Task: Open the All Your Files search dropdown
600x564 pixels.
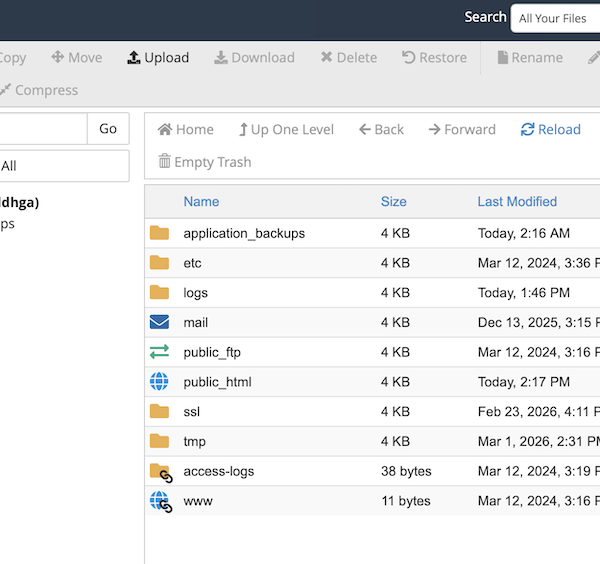Action: click(x=555, y=18)
